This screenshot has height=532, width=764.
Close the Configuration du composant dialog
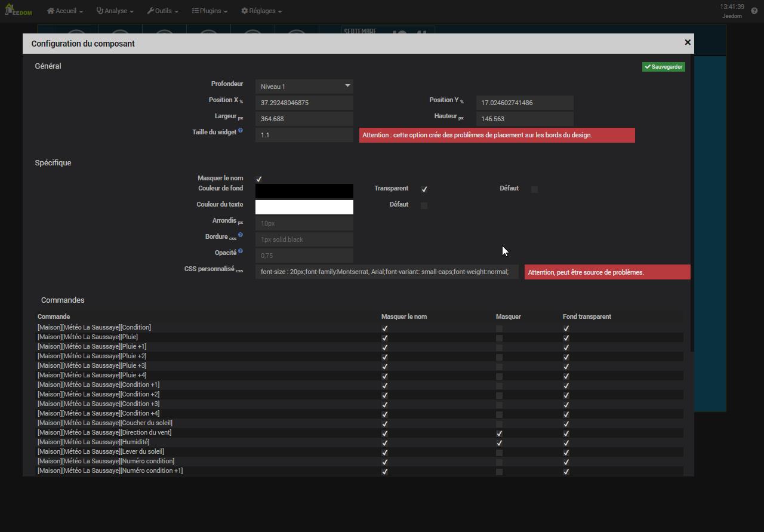click(x=688, y=42)
